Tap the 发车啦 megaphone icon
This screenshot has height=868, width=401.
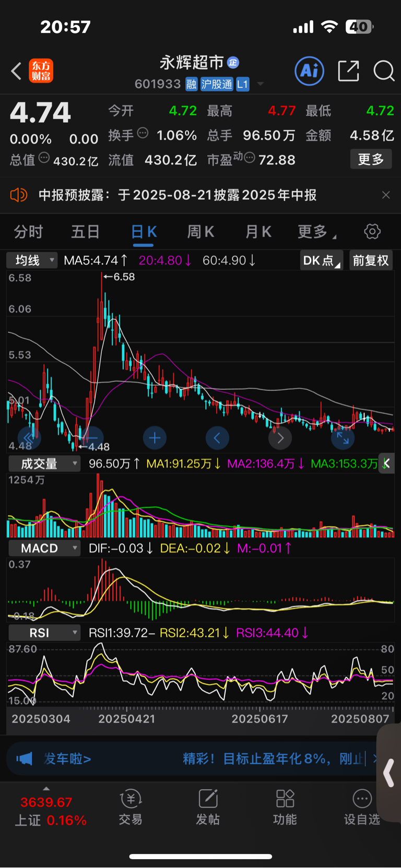pos(24,758)
